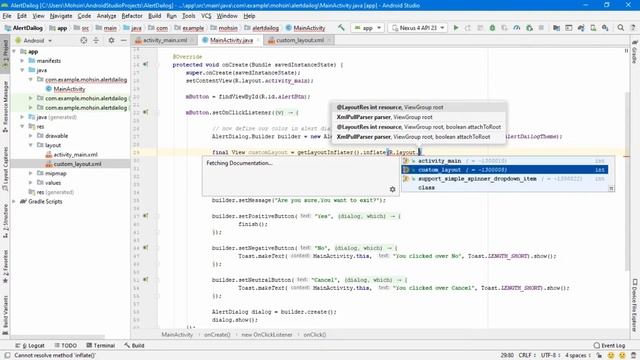
Task: Click gutter icon beside onCreate line
Action: pos(146,64)
